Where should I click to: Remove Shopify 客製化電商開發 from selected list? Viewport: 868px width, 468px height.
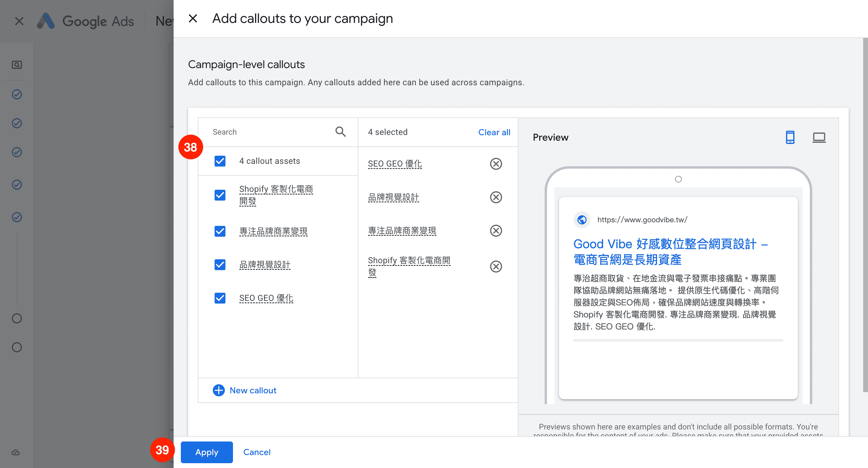coord(496,266)
